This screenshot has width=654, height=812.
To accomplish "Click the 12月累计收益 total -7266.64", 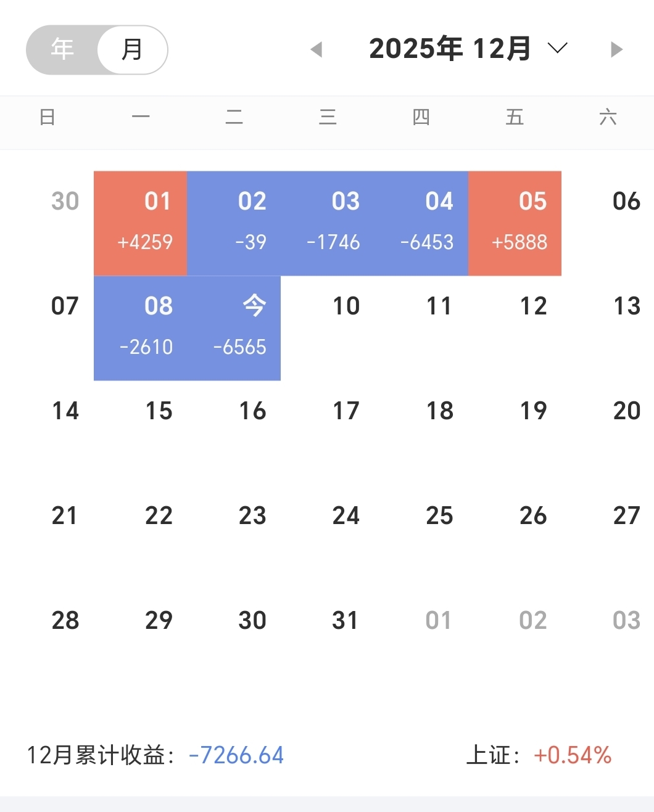I will (236, 755).
